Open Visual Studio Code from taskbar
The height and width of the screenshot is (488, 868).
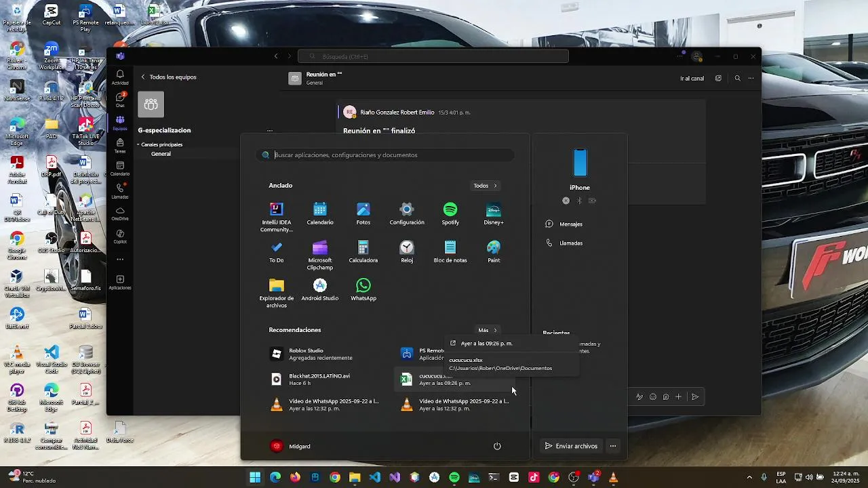(x=375, y=478)
